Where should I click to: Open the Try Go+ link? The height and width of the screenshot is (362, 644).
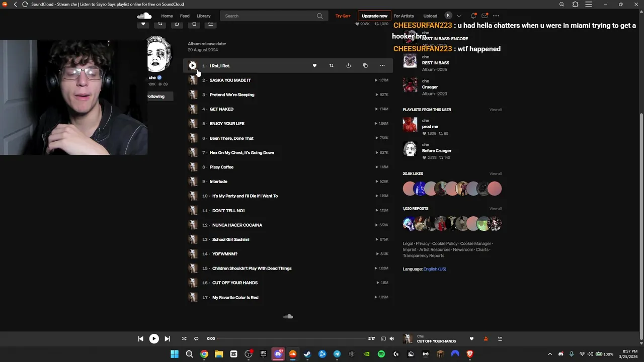tap(343, 16)
